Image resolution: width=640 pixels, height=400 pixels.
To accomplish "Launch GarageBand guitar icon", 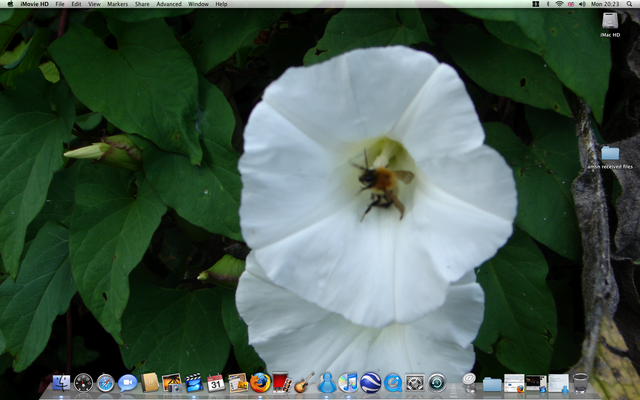I will 304,382.
